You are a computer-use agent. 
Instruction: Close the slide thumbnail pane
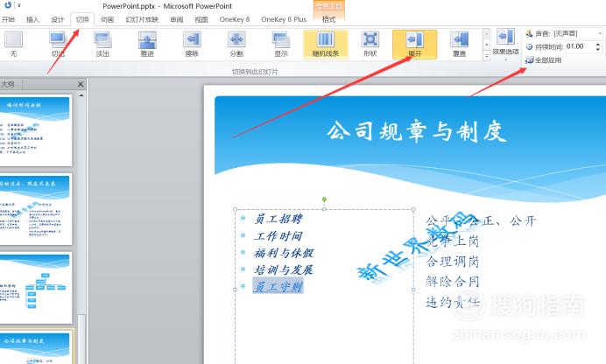(x=81, y=84)
